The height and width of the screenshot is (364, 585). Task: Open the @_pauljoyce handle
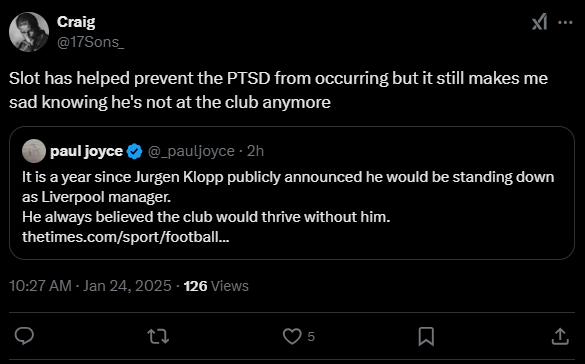pos(191,151)
